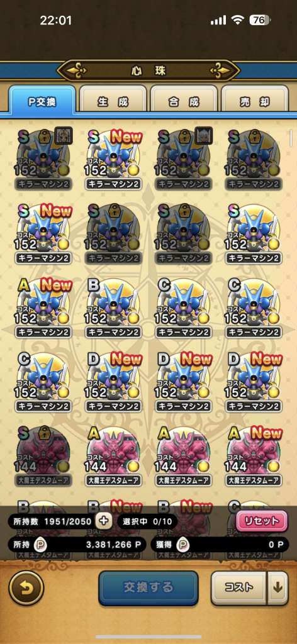The height and width of the screenshot is (644, 297).
Task: Select the leftmost C-rank キラーマシン2 orb in the fourth row
Action: pos(43,382)
